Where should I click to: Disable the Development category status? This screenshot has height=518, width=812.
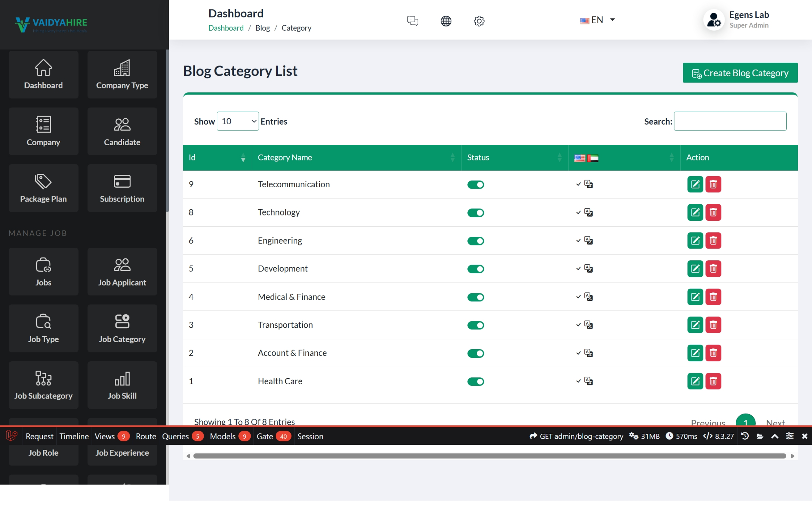tap(475, 269)
